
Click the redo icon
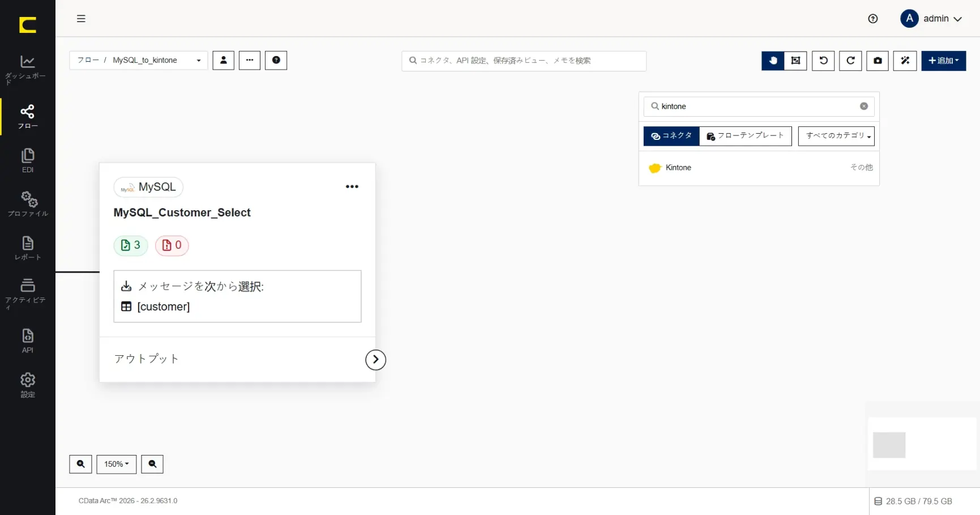click(x=850, y=61)
